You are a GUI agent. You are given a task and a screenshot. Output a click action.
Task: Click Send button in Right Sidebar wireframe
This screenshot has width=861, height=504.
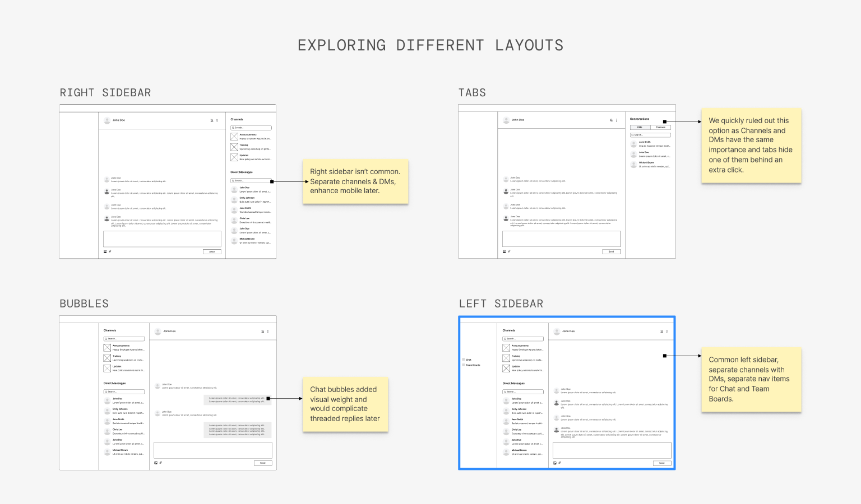(212, 251)
